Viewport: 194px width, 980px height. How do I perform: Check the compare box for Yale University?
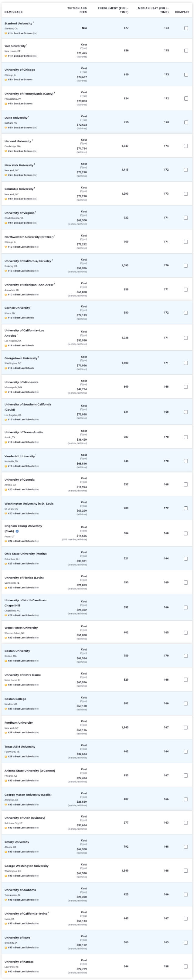click(186, 51)
